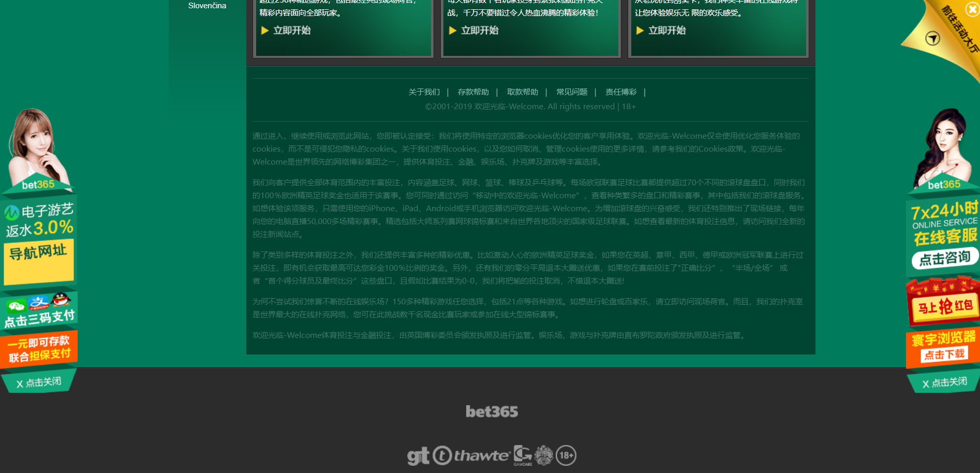Open the 责任博彩 link

(x=621, y=92)
